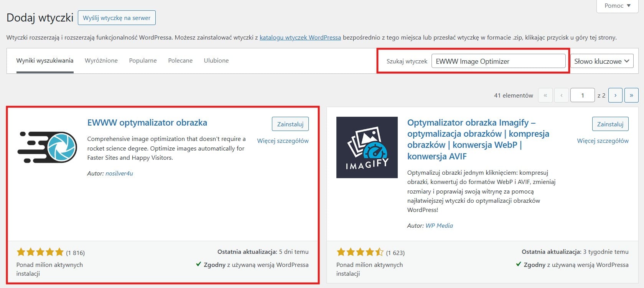Click the 41 elementów results count
Image resolution: width=644 pixels, height=288 pixels.
514,95
